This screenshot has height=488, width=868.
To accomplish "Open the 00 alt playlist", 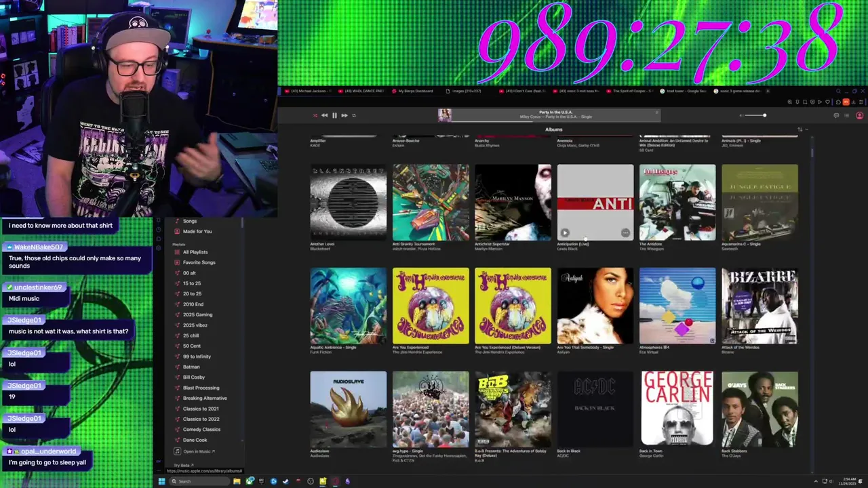I will pyautogui.click(x=189, y=273).
